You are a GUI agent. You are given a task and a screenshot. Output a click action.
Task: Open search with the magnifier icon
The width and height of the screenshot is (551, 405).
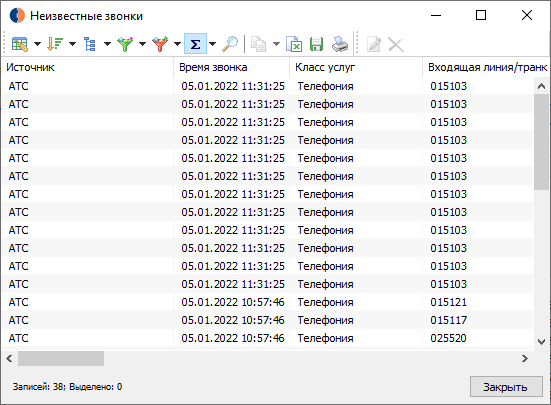tap(230, 44)
